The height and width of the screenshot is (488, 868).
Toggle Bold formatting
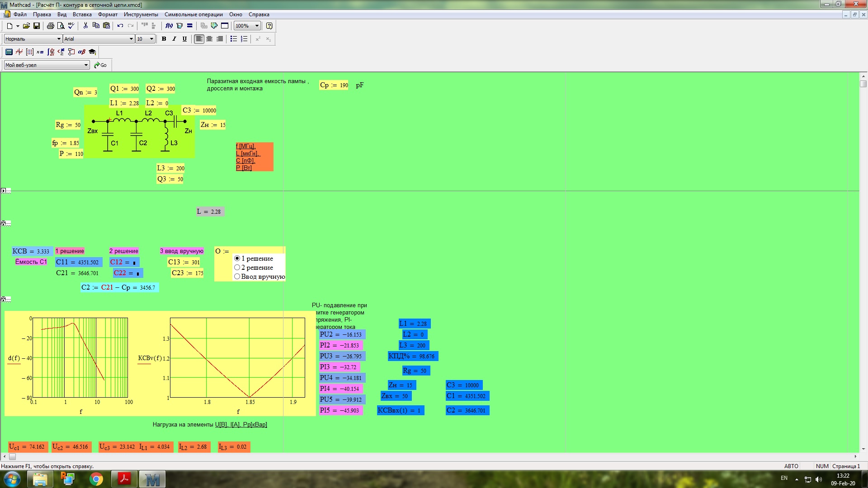[x=164, y=39]
